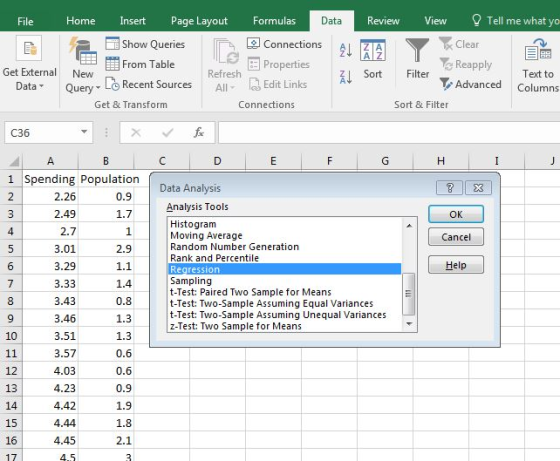Select Moving Average tool

coord(285,235)
